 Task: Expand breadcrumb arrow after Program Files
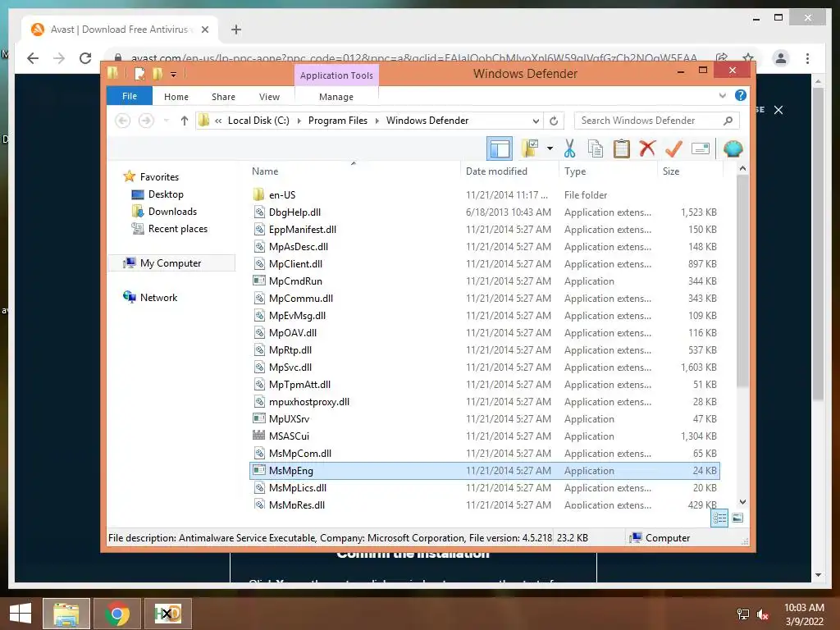[x=377, y=121]
